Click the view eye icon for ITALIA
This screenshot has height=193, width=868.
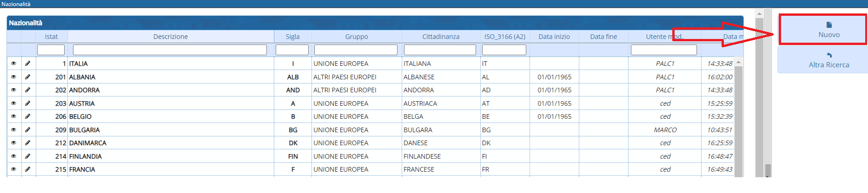(13, 64)
